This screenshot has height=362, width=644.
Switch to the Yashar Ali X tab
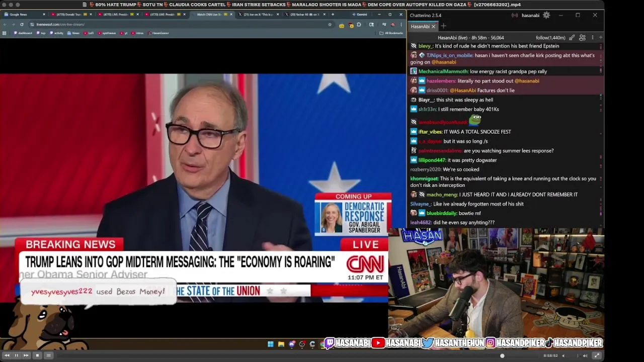point(306,15)
